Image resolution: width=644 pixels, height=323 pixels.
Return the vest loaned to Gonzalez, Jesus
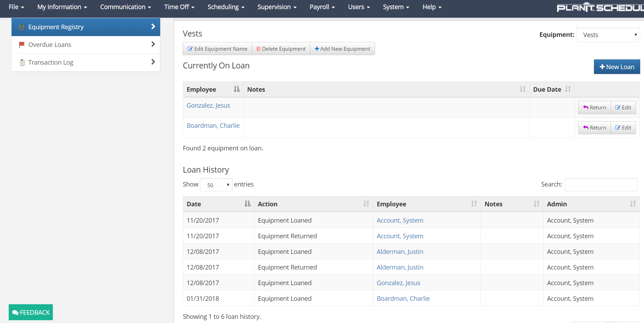tap(594, 108)
